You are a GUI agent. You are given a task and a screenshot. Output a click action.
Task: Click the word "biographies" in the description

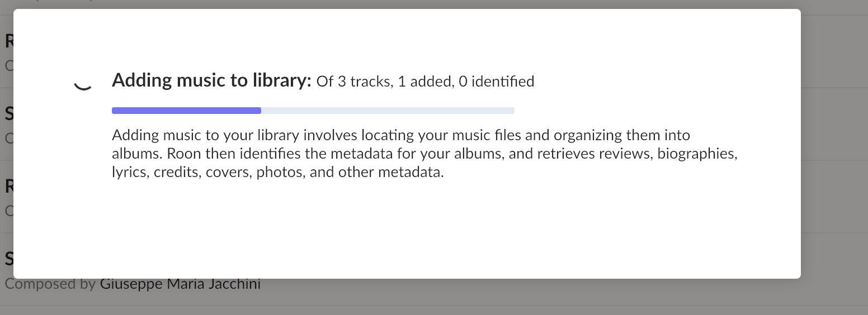pos(697,154)
